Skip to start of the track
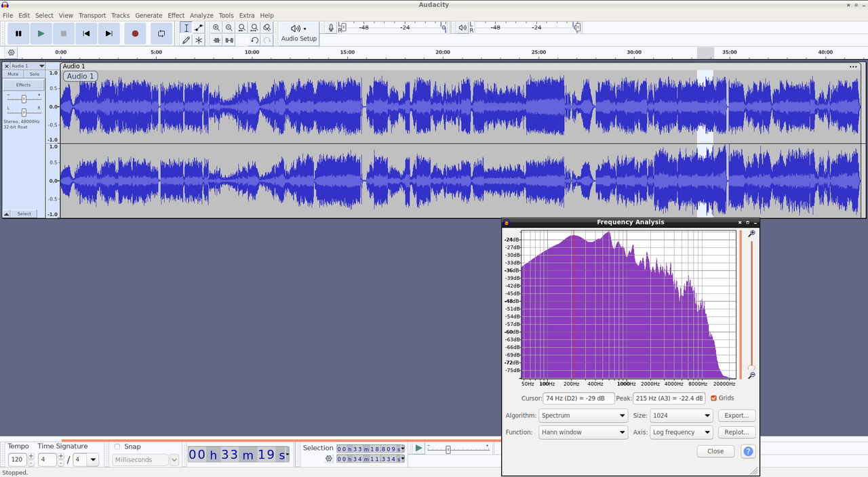The image size is (868, 477). tap(86, 33)
